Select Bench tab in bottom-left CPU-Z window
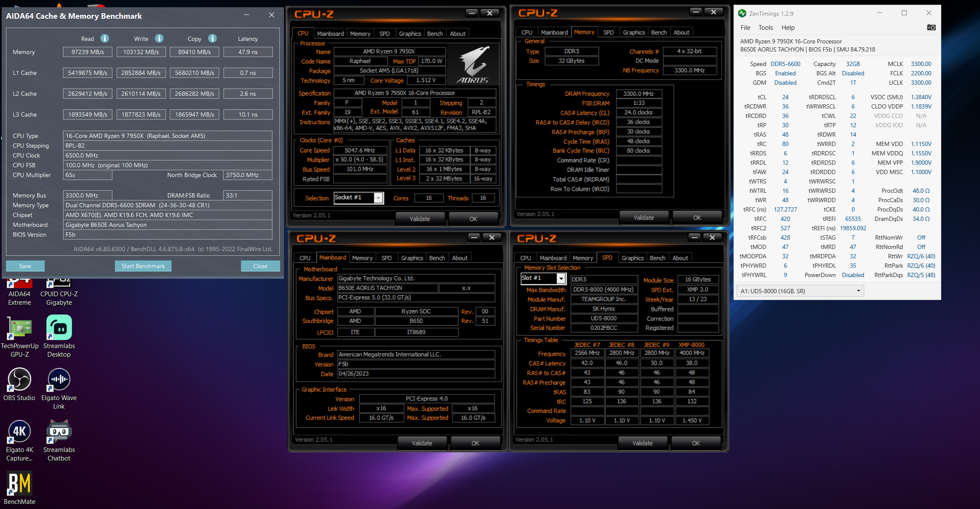Screen dimensions: 980x509 pyautogui.click(x=437, y=258)
